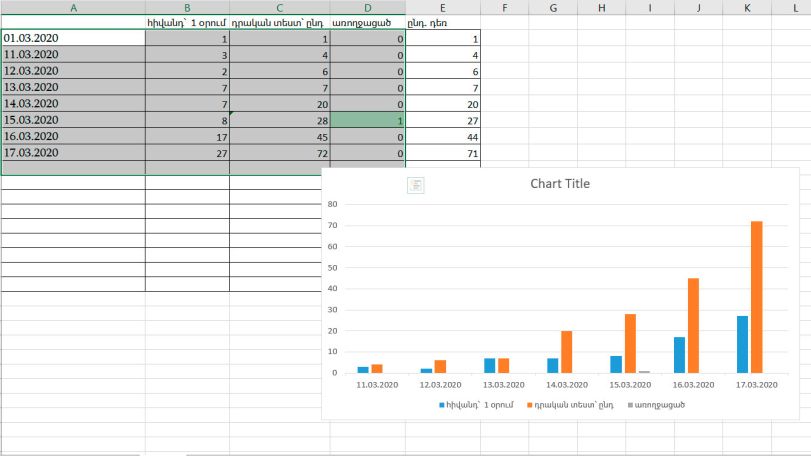Screen dimensions: 811x456
Task: Click column B value 3 in 11.03.2020 row
Action: tap(187, 54)
